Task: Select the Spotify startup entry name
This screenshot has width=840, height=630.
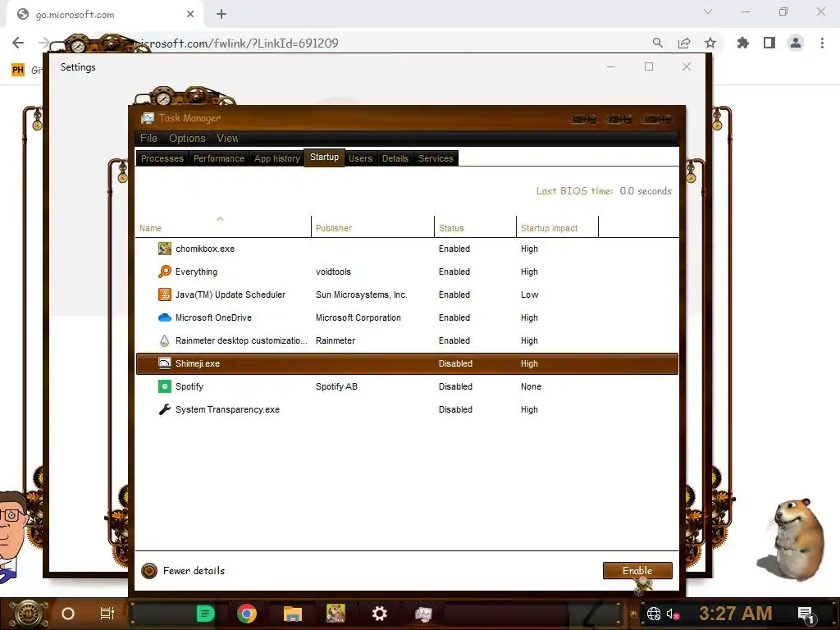Action: point(189,386)
